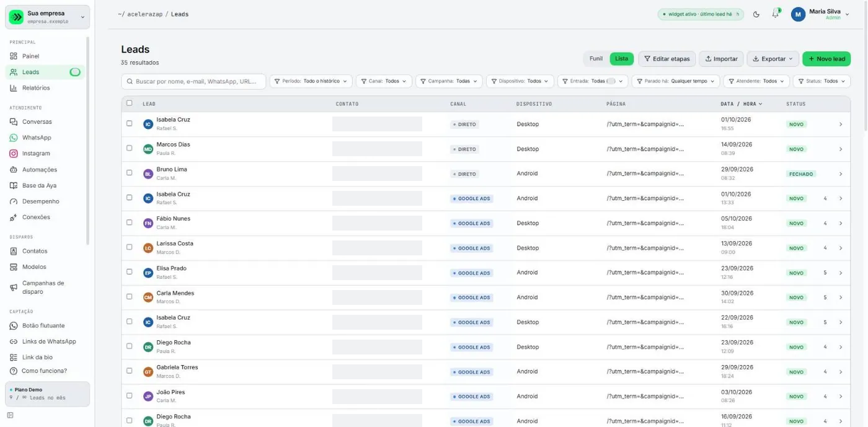Check the Carla Mendes row checkbox
This screenshot has height=427, width=868.
tap(130, 297)
